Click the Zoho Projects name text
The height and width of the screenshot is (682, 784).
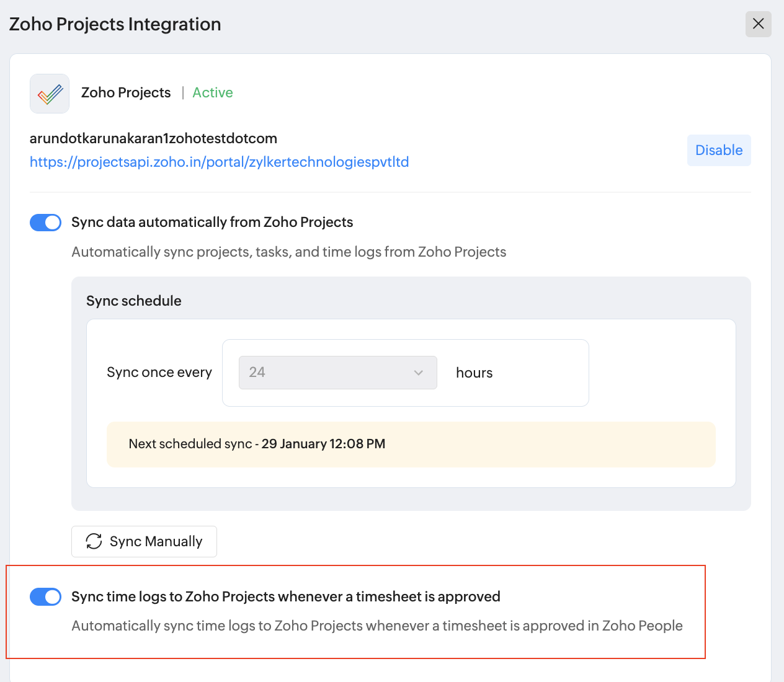click(x=126, y=92)
